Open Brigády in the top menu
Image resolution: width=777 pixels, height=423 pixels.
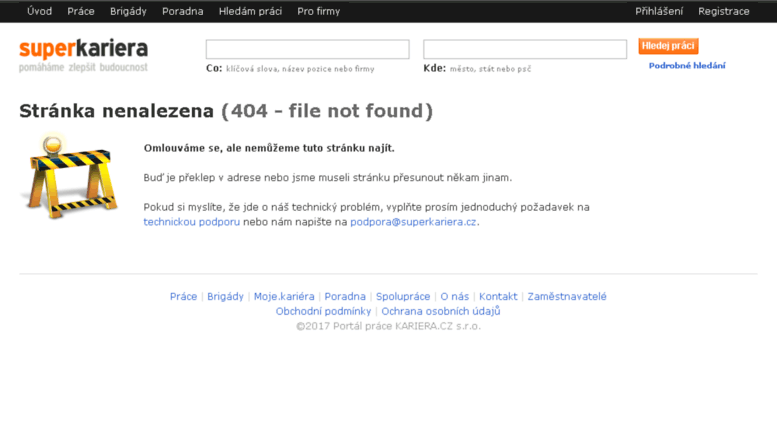tap(128, 11)
